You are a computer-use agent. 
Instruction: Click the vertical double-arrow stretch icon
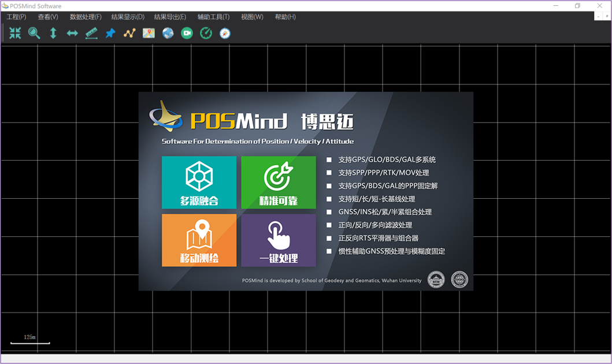pyautogui.click(x=53, y=33)
